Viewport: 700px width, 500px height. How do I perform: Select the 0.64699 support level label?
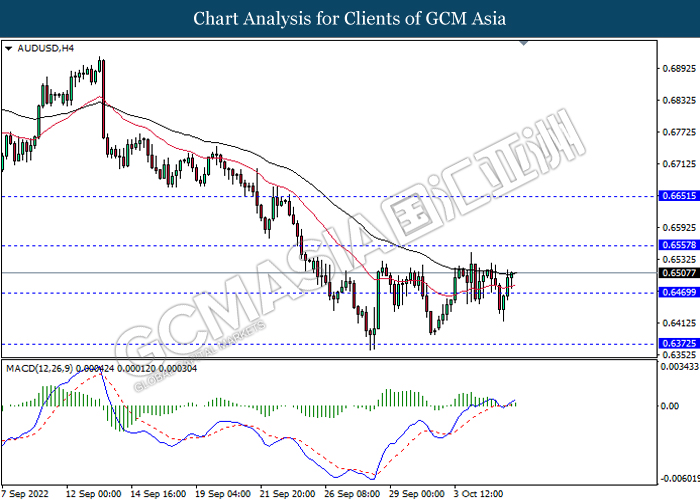tap(678, 293)
